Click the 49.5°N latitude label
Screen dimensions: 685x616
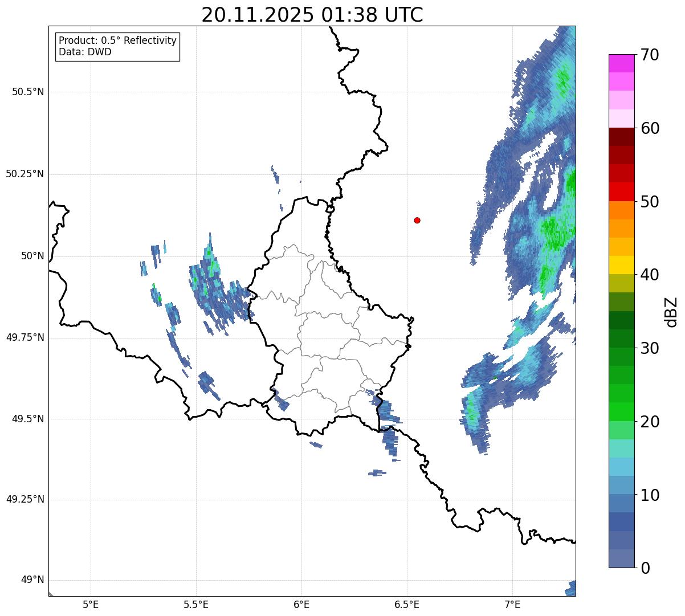(28, 419)
